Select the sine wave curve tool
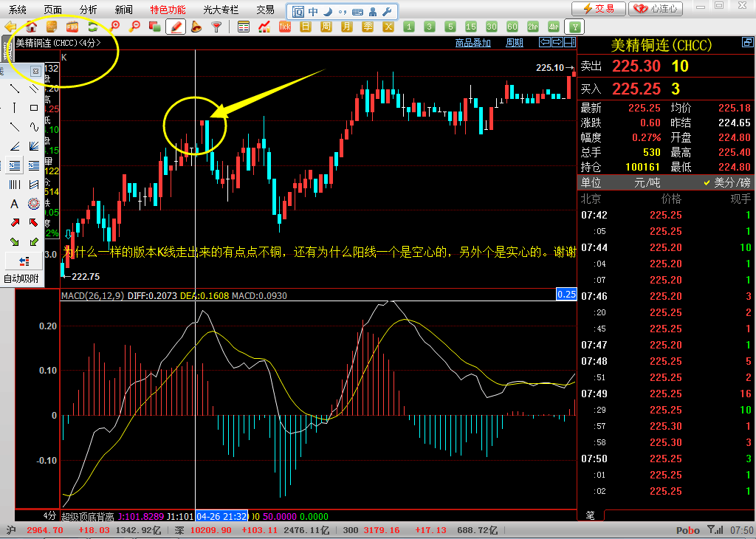The width and height of the screenshot is (756, 539). coord(34,127)
